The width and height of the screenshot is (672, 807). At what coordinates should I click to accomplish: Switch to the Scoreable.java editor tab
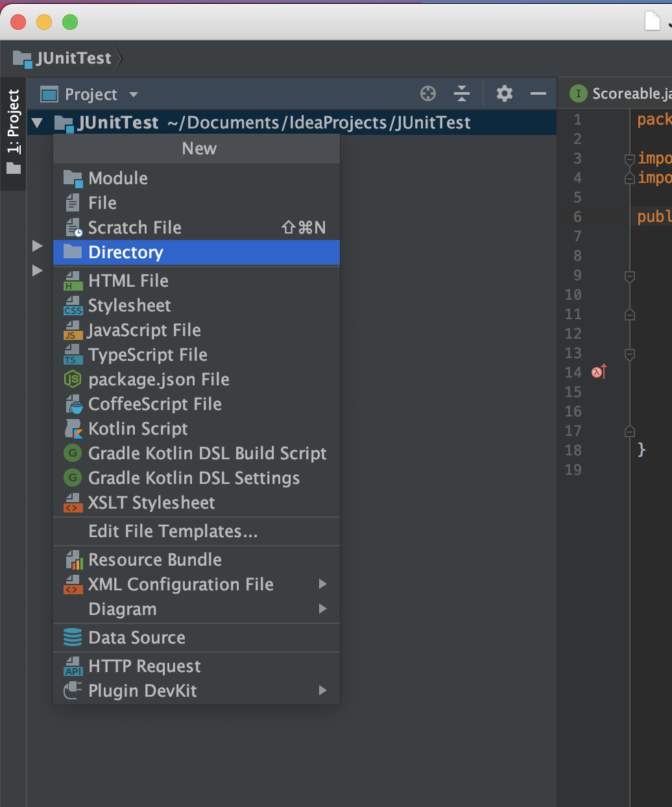pyautogui.click(x=619, y=93)
